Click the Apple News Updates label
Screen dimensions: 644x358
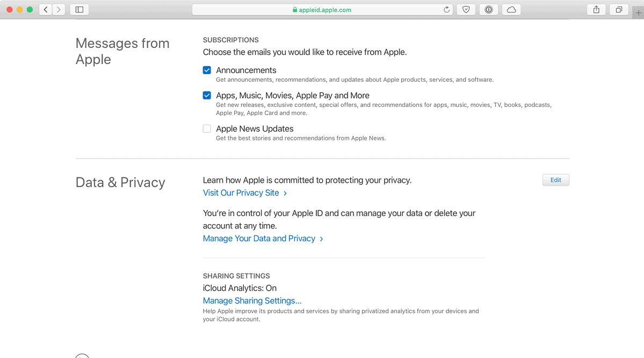tap(255, 128)
